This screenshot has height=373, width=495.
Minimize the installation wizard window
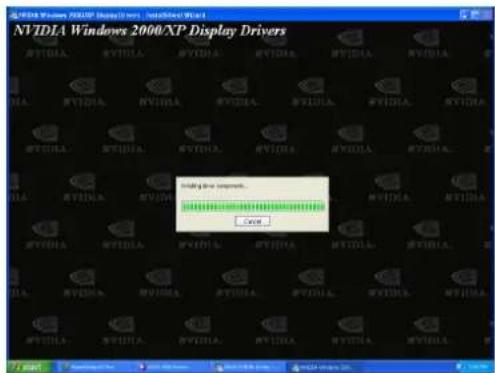pyautogui.click(x=464, y=14)
